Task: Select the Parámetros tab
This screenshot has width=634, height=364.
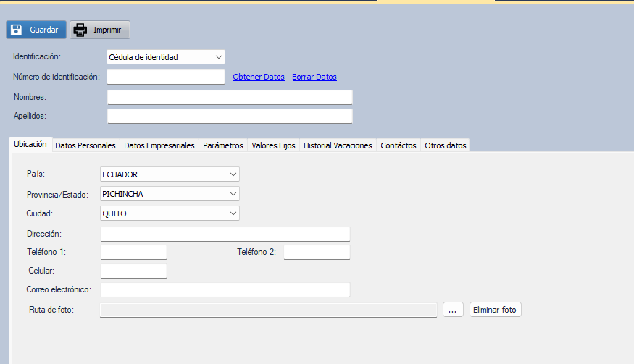Action: click(x=223, y=145)
